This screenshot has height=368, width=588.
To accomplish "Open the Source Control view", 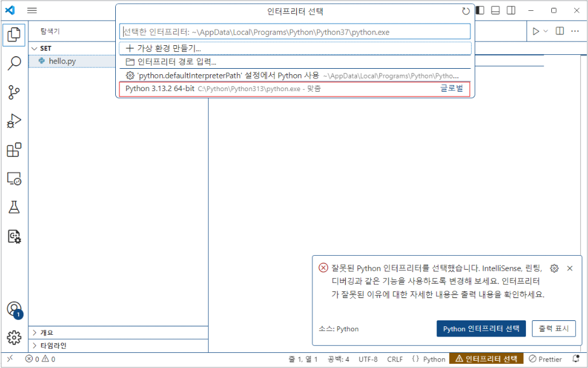I will 14,92.
